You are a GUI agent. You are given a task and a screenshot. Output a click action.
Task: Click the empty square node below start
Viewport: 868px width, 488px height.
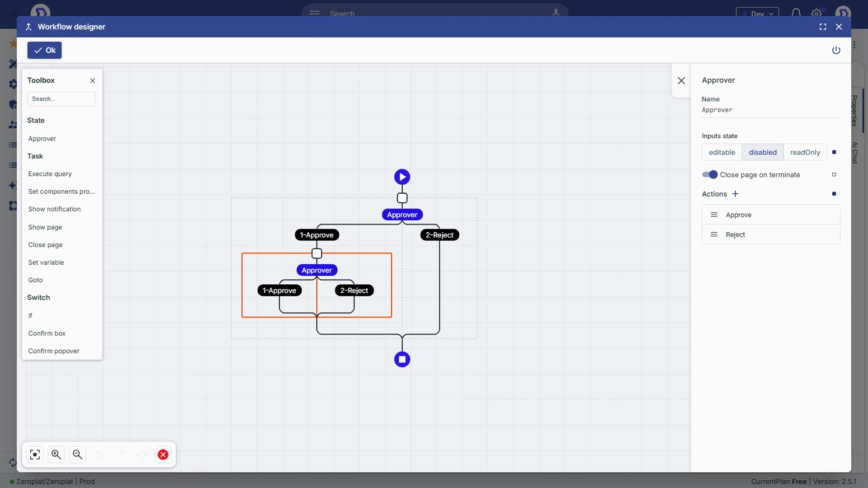click(402, 198)
